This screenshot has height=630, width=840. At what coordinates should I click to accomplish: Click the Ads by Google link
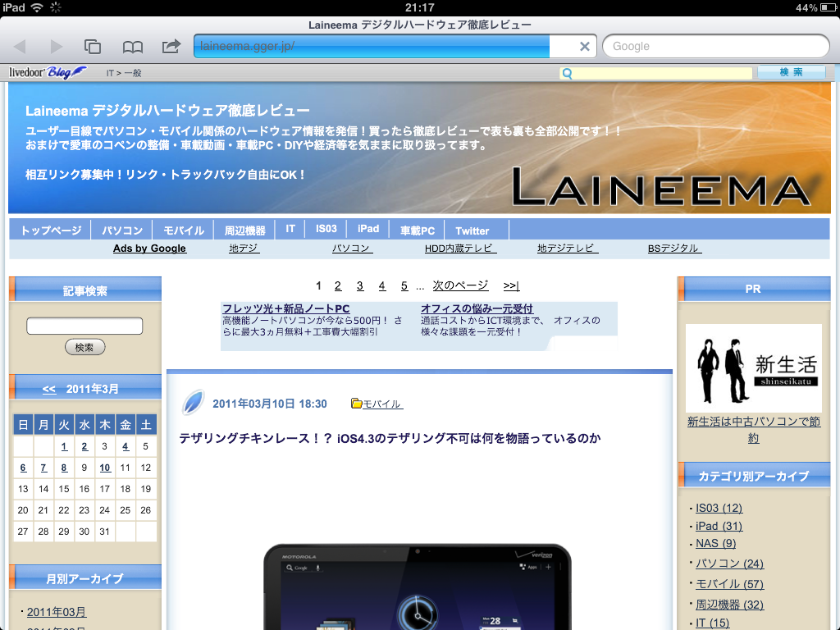(149, 248)
